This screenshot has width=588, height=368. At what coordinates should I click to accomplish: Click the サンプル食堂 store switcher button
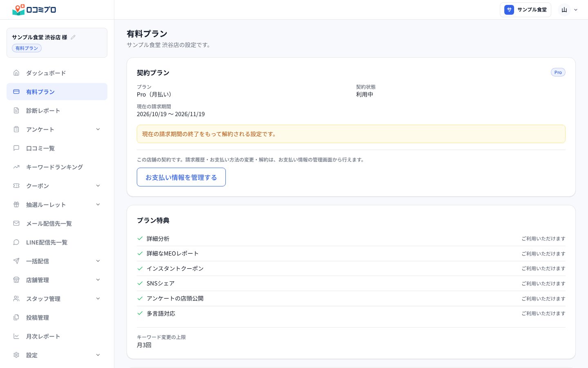pyautogui.click(x=526, y=10)
